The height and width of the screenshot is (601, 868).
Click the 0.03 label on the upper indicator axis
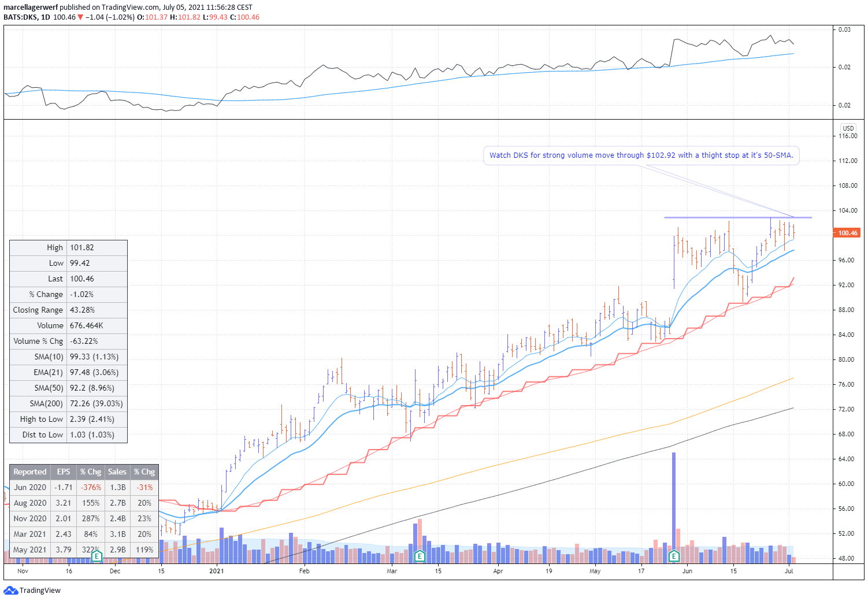[844, 29]
